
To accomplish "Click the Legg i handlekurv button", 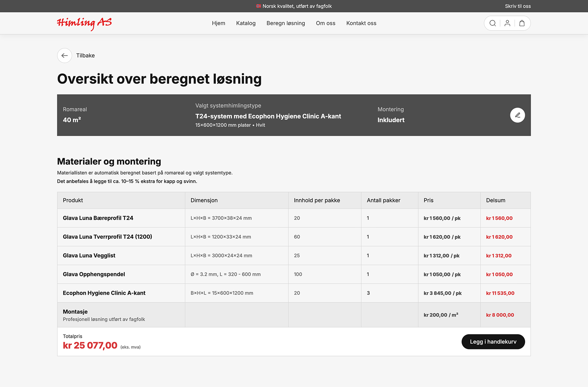I will pyautogui.click(x=493, y=342).
